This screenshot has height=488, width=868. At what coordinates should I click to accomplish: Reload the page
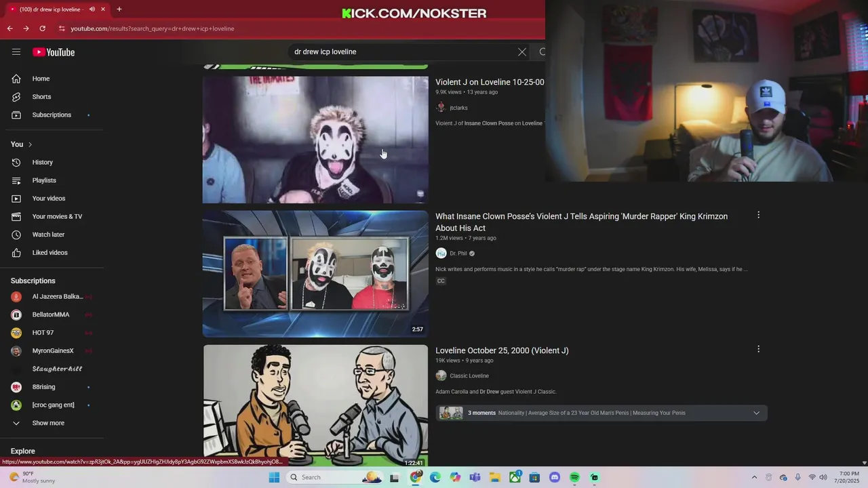click(x=42, y=28)
